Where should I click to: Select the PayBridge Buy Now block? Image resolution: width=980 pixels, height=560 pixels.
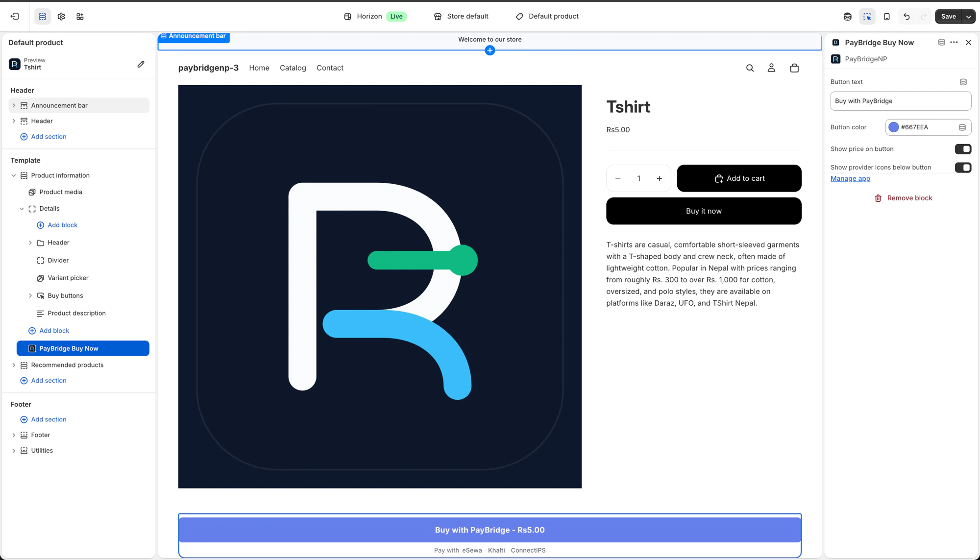click(83, 348)
